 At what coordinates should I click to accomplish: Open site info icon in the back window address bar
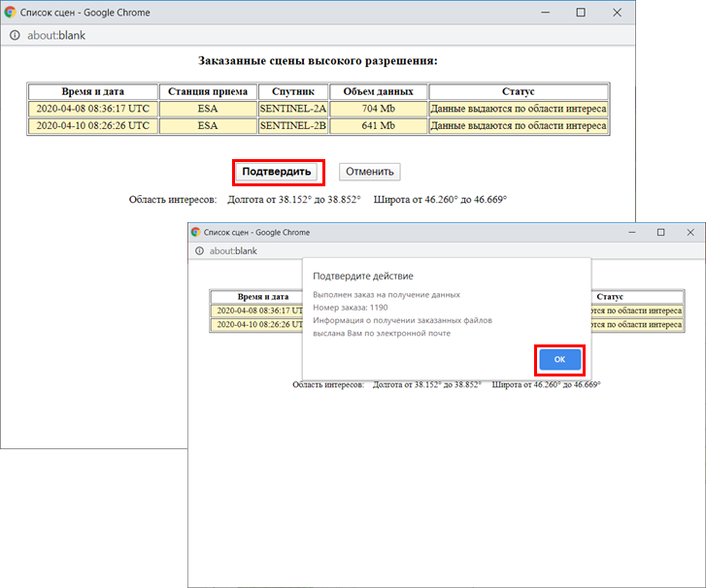point(14,35)
